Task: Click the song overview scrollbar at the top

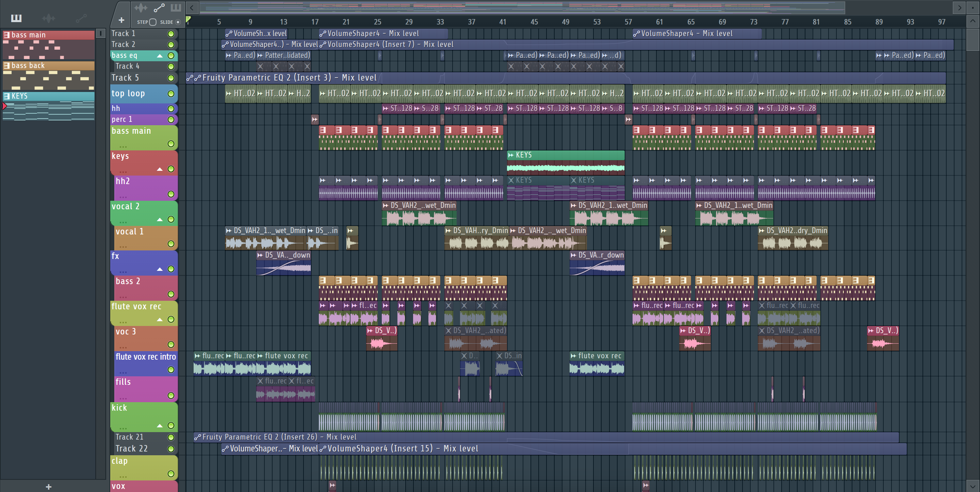Action: 522,7
